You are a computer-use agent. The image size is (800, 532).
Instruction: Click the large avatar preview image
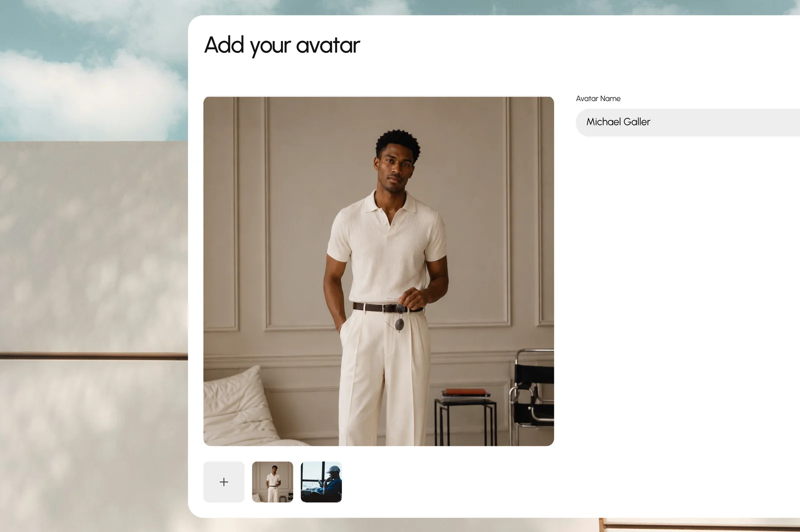pos(378,271)
